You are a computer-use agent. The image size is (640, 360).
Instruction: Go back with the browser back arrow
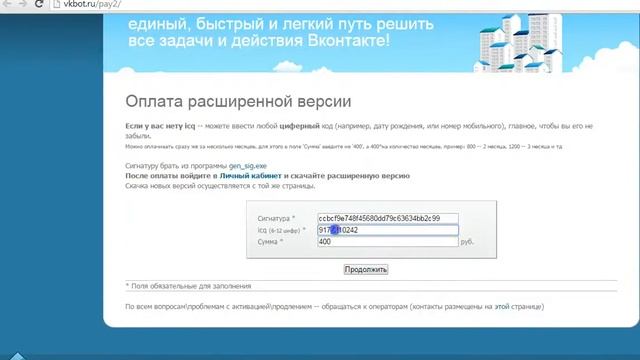click(7, 4)
